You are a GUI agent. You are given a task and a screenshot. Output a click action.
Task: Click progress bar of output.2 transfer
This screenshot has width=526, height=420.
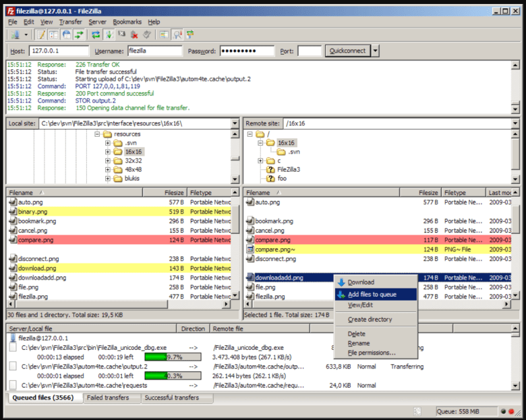point(173,376)
